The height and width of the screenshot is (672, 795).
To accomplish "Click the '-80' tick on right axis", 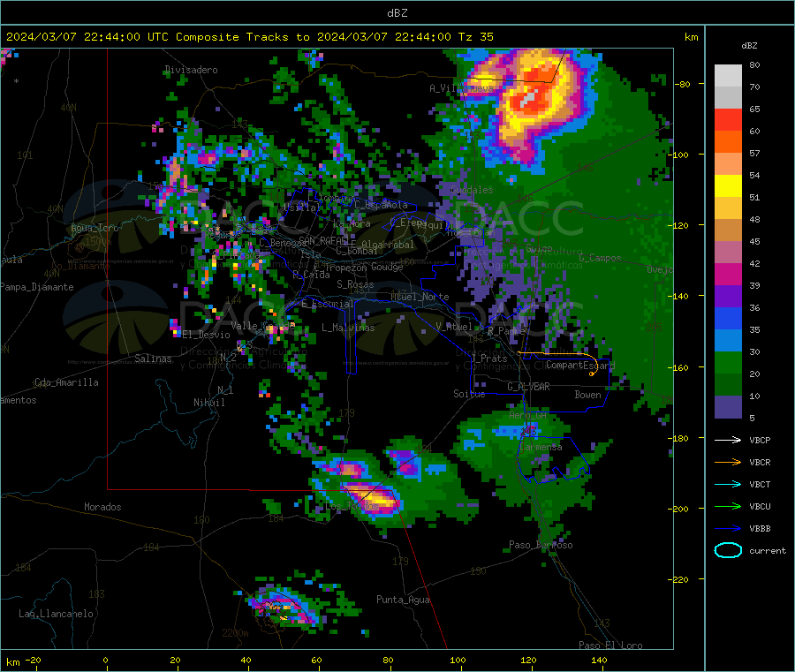I will click(683, 84).
